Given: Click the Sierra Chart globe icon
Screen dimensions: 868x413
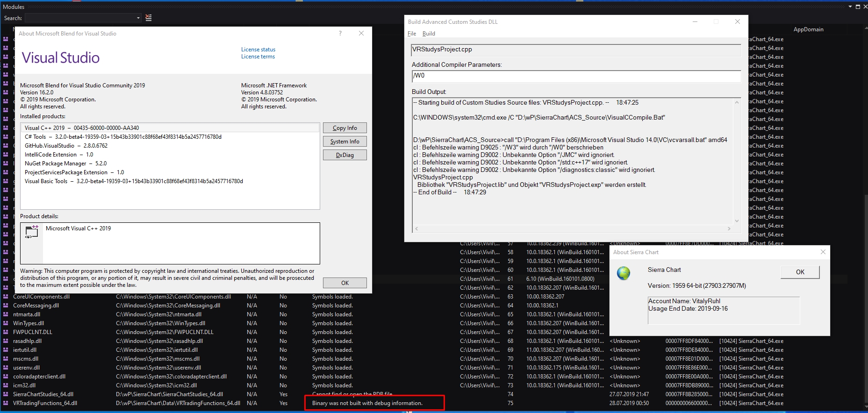Looking at the screenshot, I should tap(624, 273).
